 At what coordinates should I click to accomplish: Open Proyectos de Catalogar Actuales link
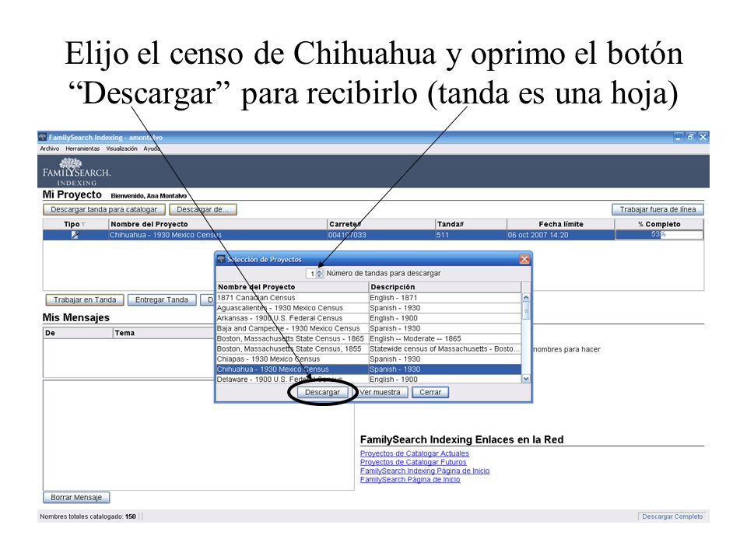point(415,453)
